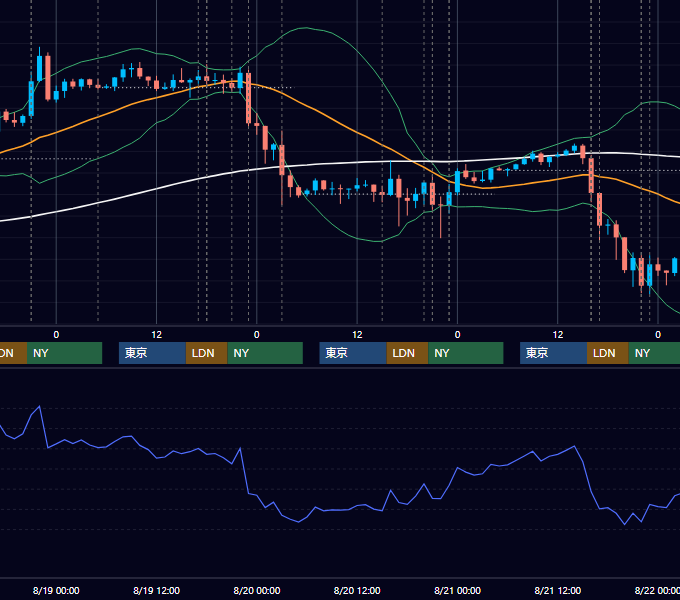
Task: Click the 8/19 12:00 date label
Action: click(157, 590)
